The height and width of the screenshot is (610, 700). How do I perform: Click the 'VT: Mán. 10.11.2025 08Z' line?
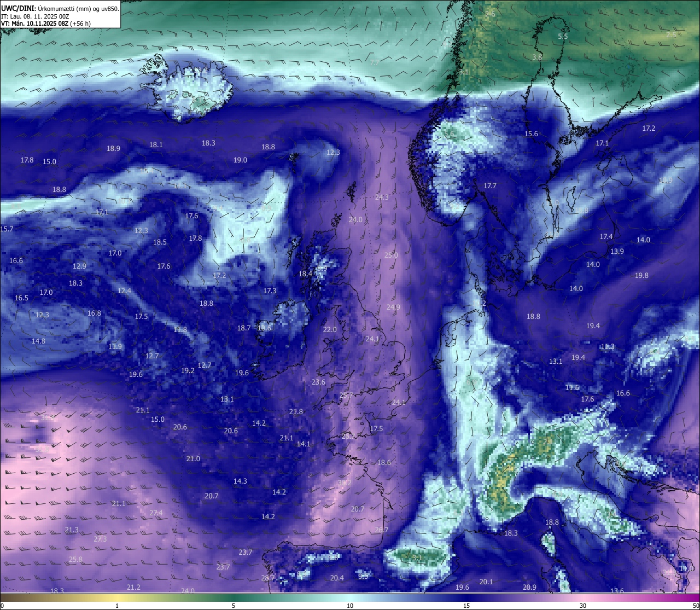(x=33, y=24)
